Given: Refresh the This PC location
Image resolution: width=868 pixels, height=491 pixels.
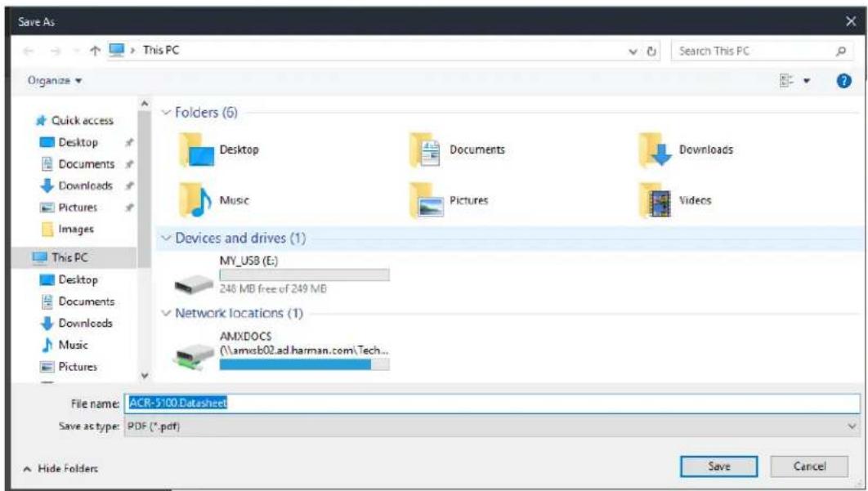Looking at the screenshot, I should pos(651,51).
